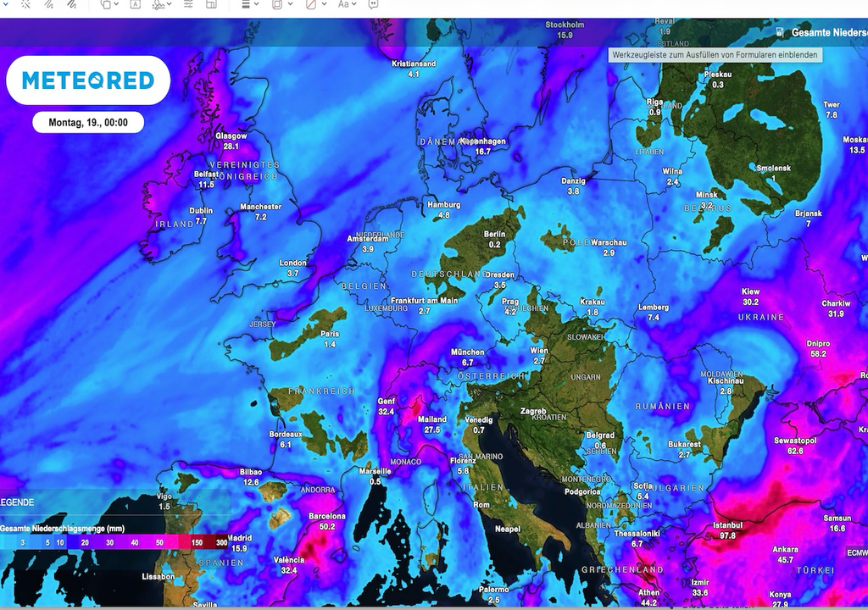Select the Text box tool
This screenshot has width=868, height=610.
click(135, 4)
